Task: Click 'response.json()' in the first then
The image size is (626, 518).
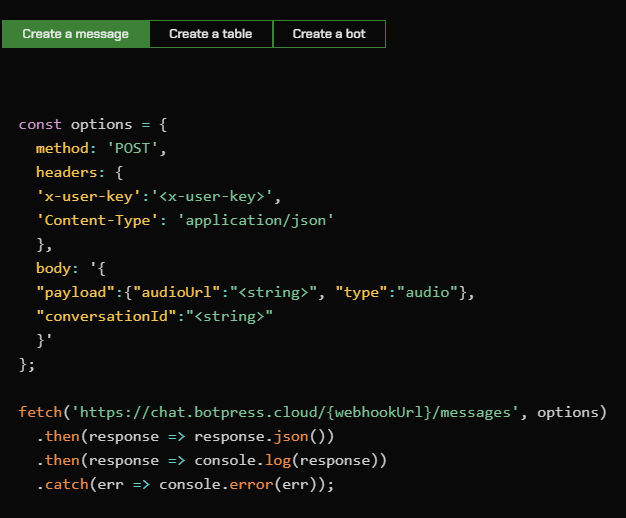Action: point(263,436)
